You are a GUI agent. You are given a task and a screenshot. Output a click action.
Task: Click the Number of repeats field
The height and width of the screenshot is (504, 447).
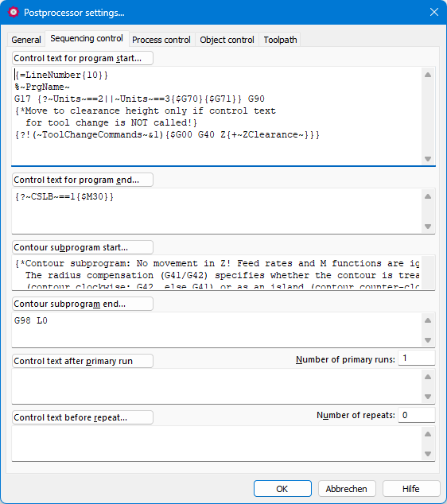417,415
